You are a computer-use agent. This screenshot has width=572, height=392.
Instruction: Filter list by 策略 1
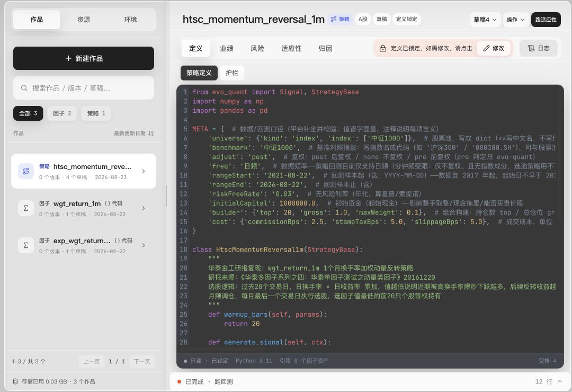click(x=96, y=113)
